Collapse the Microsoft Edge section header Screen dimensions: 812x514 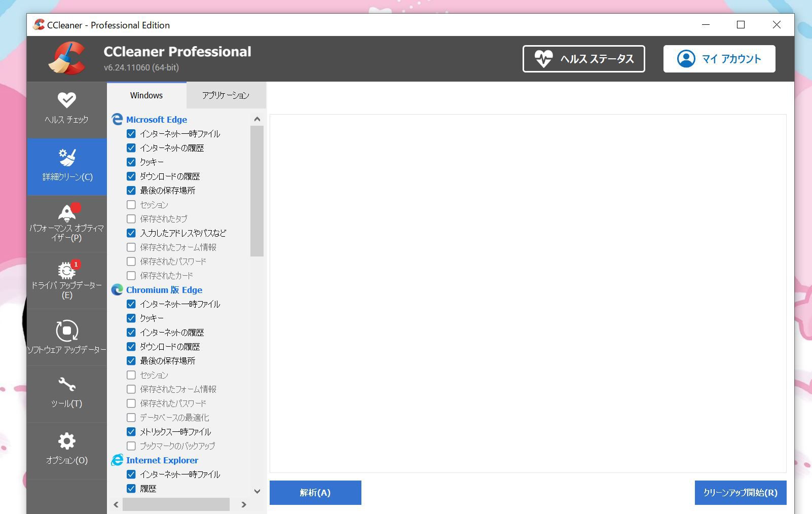(x=157, y=120)
